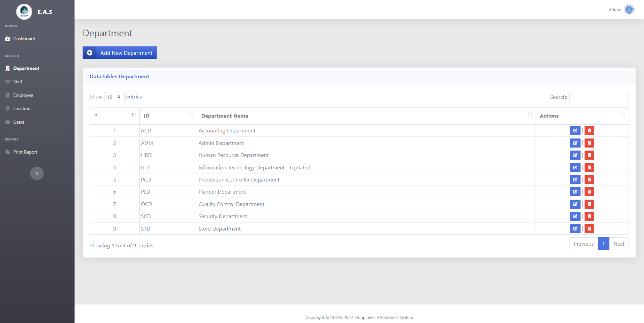This screenshot has width=644, height=323.
Task: Collapse the sidebar with the chevron button
Action: click(37, 173)
